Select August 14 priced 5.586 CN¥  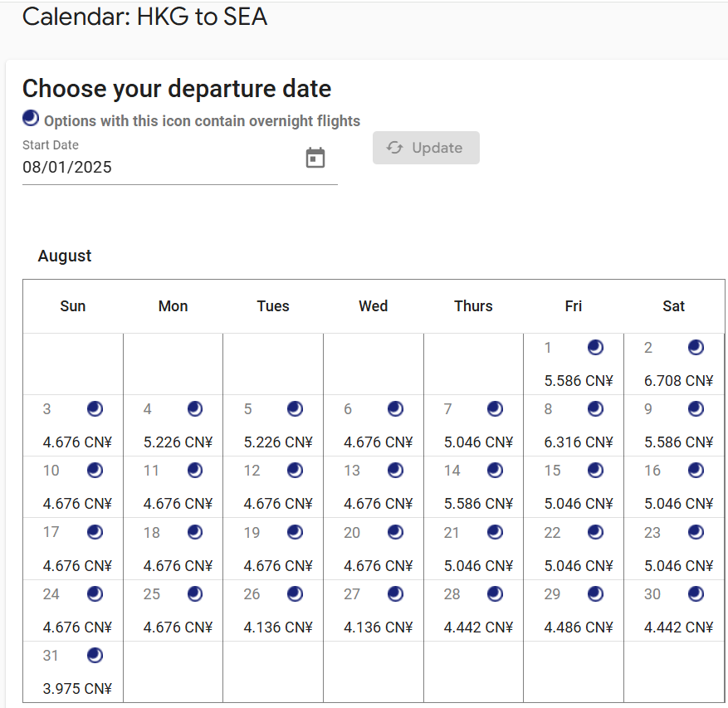pos(473,487)
